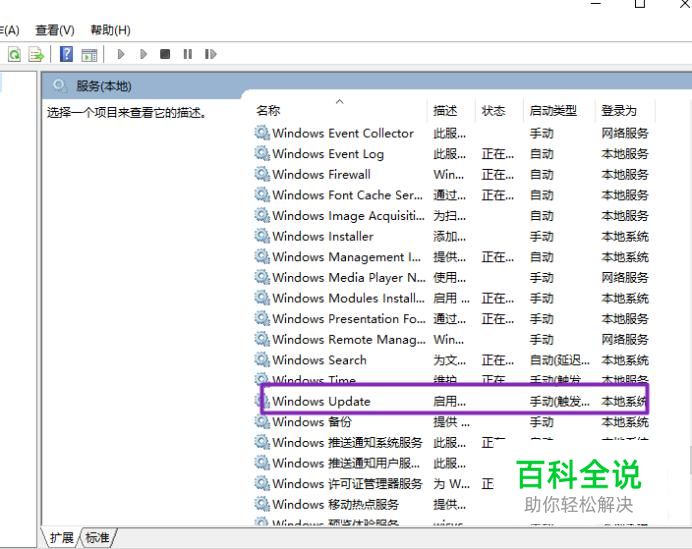Select the Windows Installer service name
The height and width of the screenshot is (549, 692).
click(323, 236)
